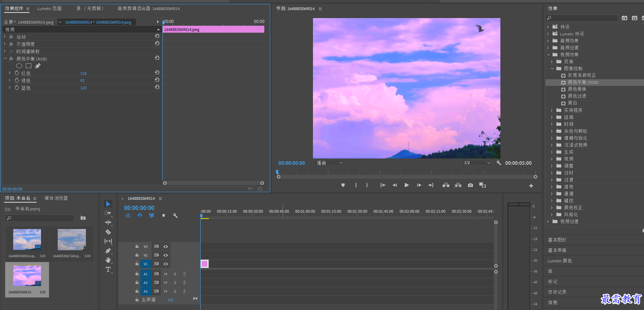Expand the Opacity effect
Screen dimensions: 644x310
click(x=5, y=44)
